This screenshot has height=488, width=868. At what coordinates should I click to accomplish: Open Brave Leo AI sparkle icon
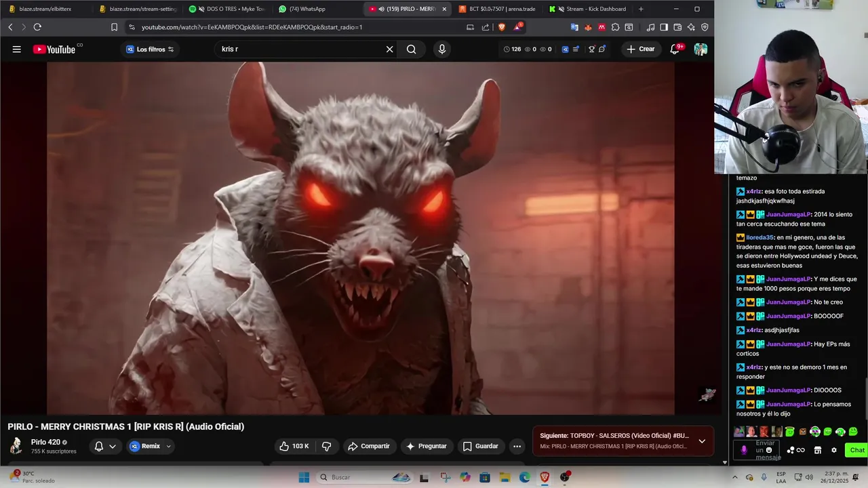click(691, 27)
